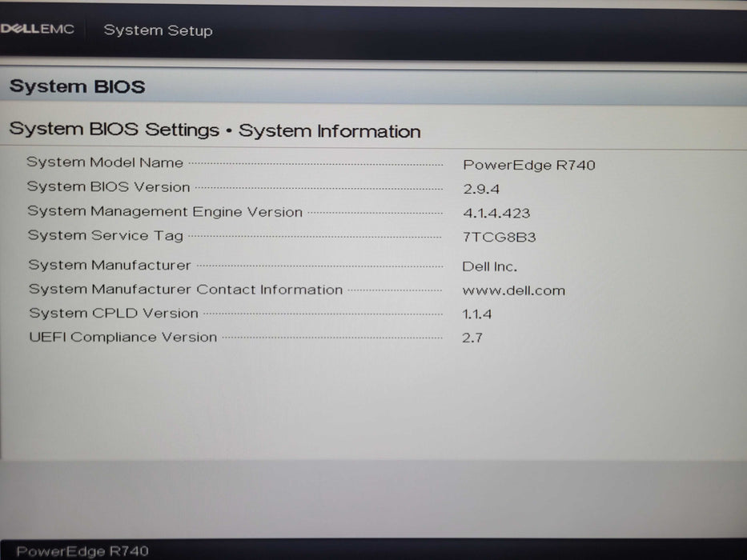Click the service tag 7TCG8B3
The height and width of the screenshot is (560, 747).
(x=500, y=237)
